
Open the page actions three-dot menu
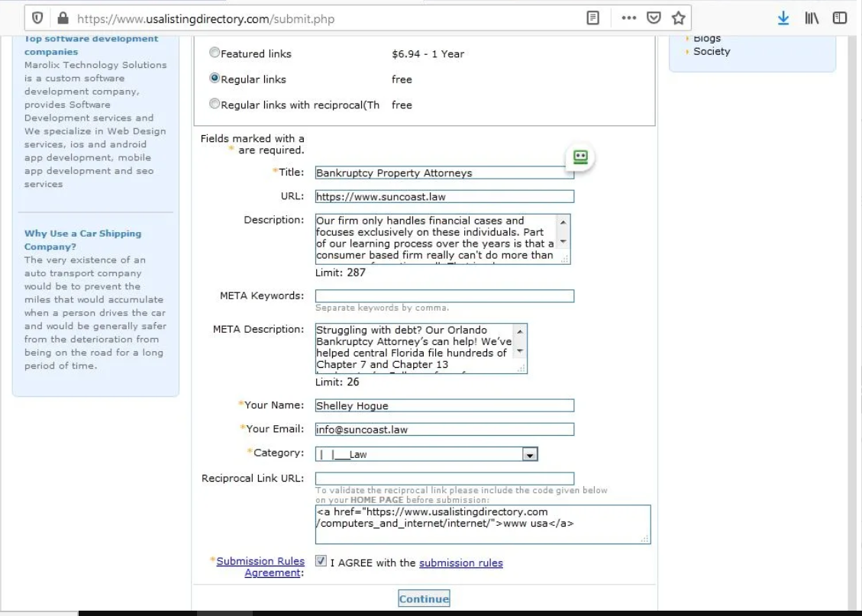629,18
